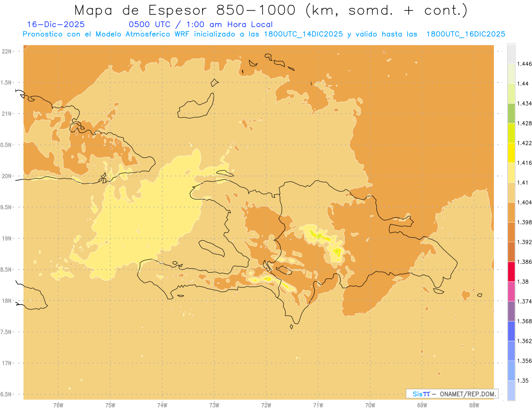Click the "68W" longitude axis label

pyautogui.click(x=474, y=405)
